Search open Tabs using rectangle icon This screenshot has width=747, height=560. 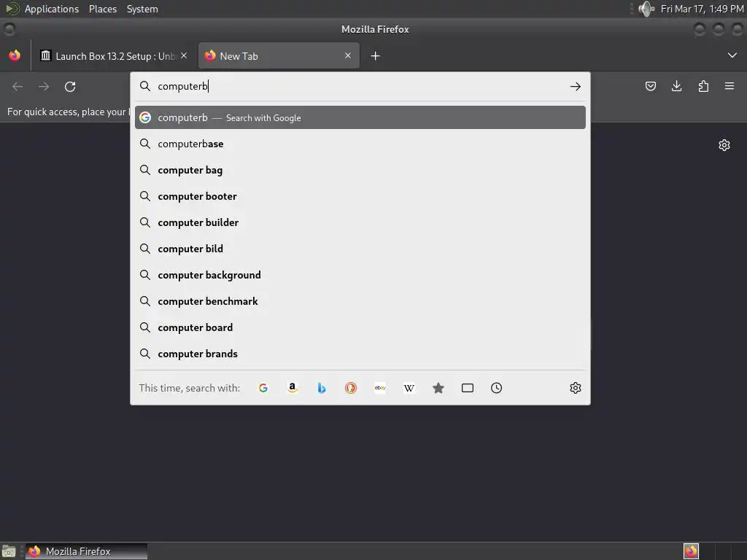[468, 388]
